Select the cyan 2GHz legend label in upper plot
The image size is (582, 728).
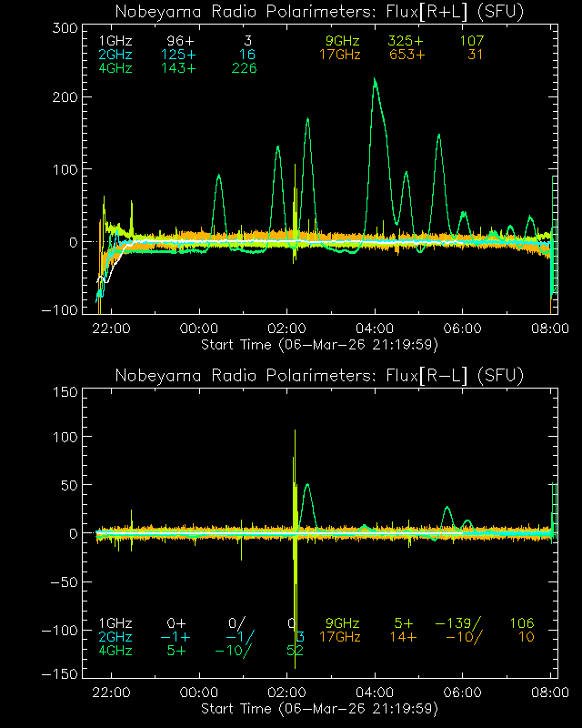(x=115, y=55)
